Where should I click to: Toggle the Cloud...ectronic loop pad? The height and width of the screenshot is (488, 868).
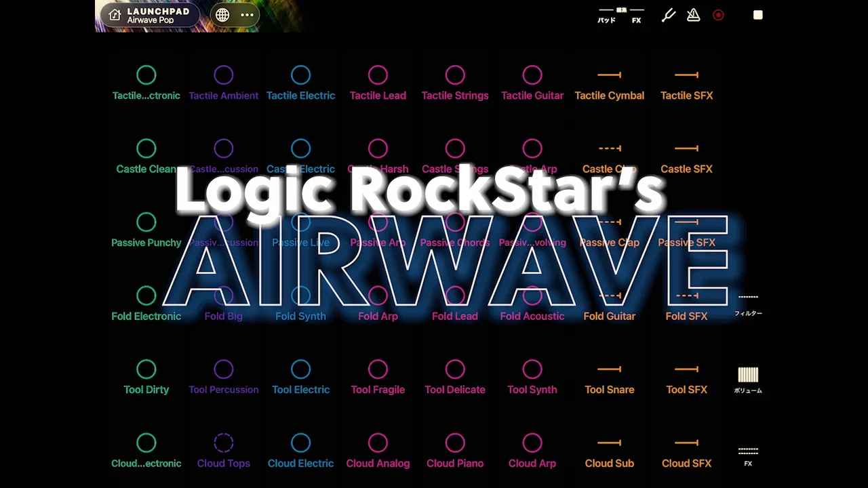tap(146, 451)
